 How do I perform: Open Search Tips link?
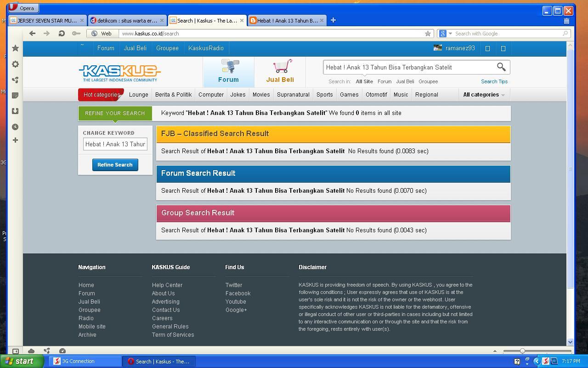[x=494, y=81]
